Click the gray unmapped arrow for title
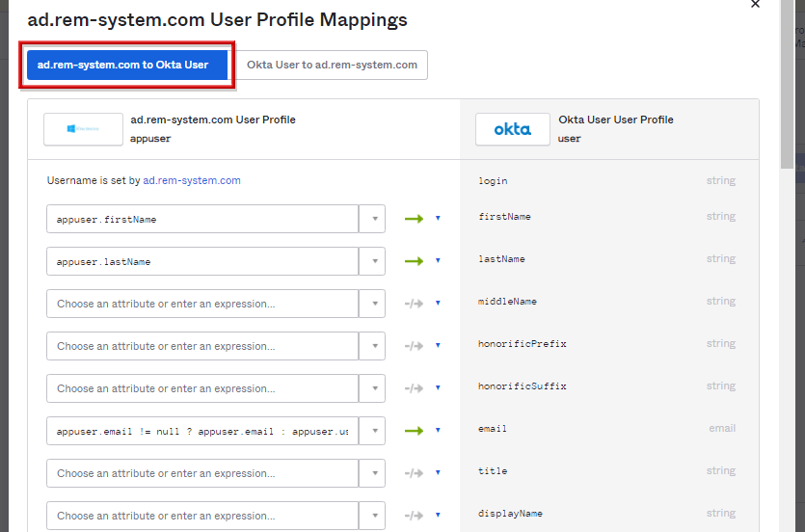Viewport: 805px width, 532px height. [x=414, y=473]
